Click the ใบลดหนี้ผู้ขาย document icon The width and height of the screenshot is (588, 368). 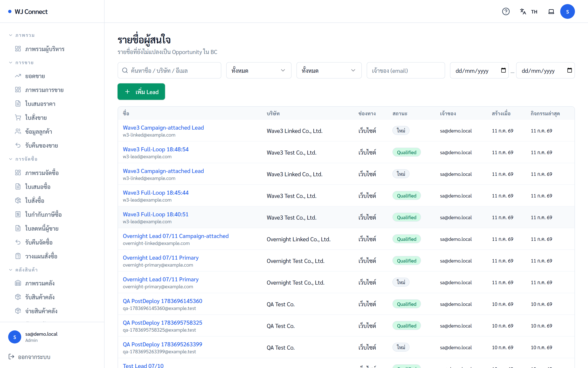tap(18, 228)
